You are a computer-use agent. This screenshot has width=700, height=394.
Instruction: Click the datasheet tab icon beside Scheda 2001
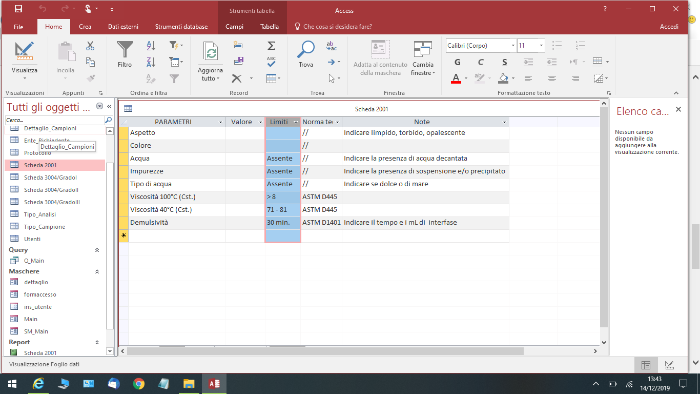pos(128,108)
